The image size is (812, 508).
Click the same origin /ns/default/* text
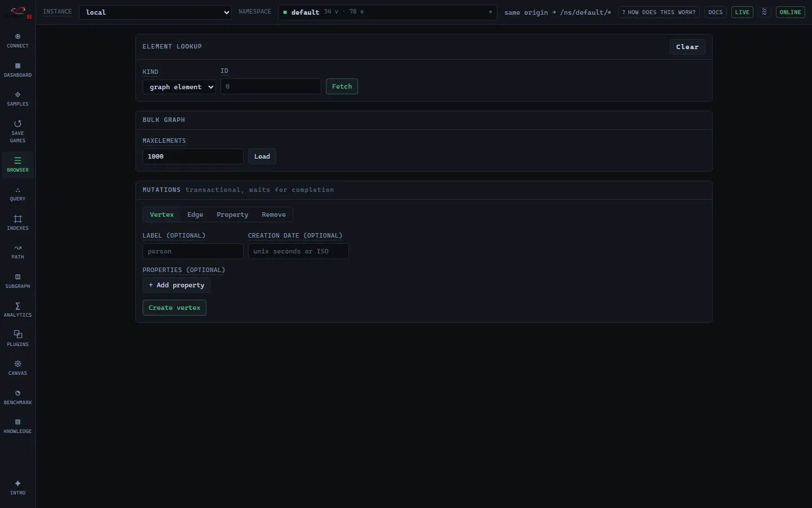click(558, 12)
